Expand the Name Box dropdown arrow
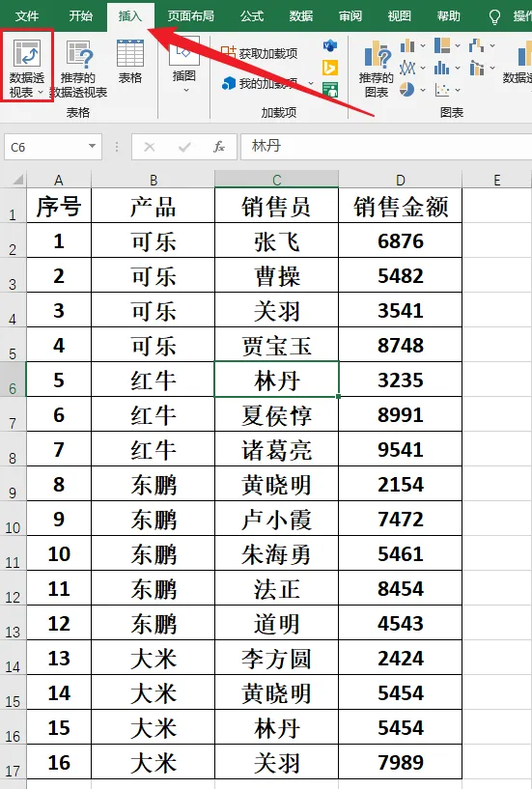This screenshot has height=789, width=532. [x=92, y=147]
